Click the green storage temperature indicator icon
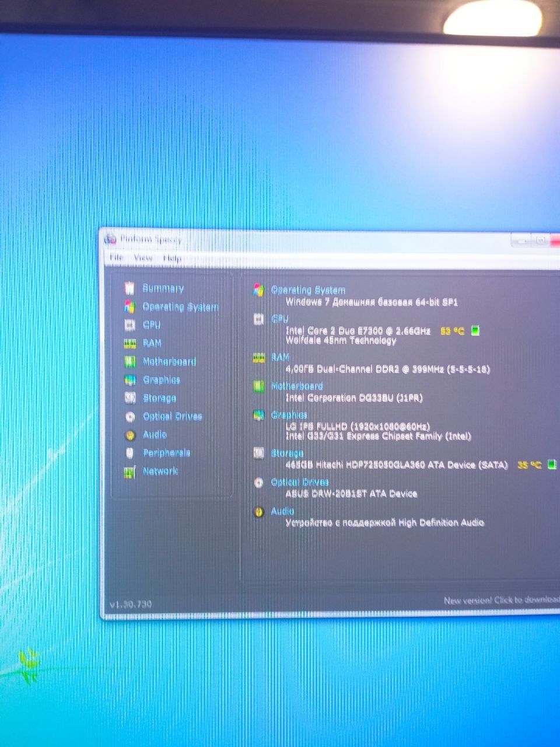560x747 pixels. coord(551,465)
